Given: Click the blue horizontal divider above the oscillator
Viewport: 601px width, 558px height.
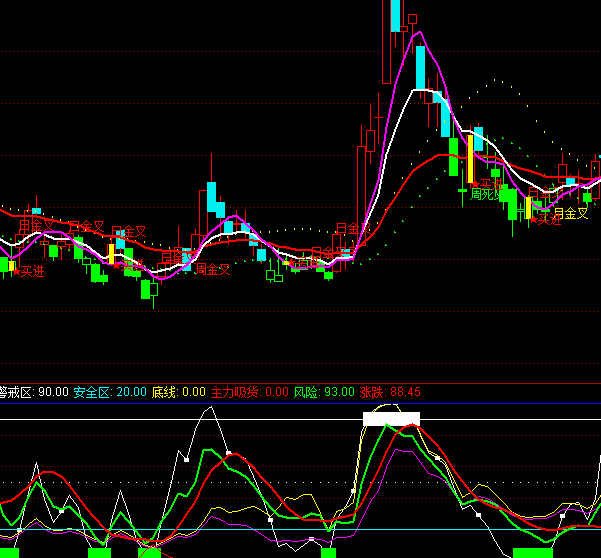Looking at the screenshot, I should click(x=300, y=381).
